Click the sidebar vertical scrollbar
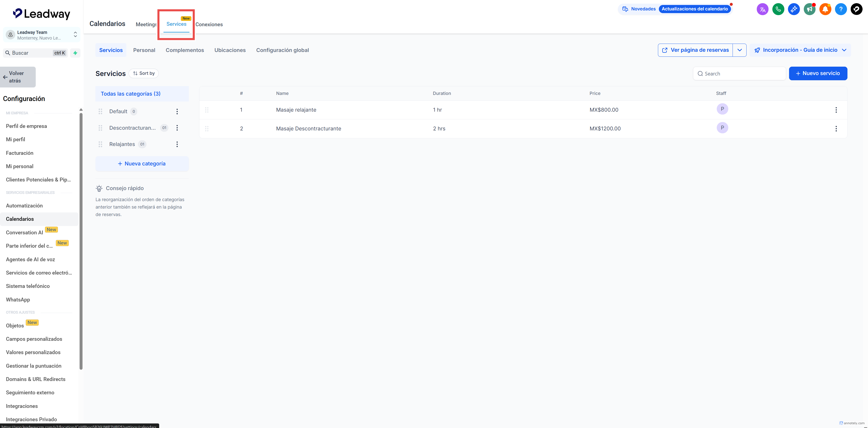This screenshot has height=428, width=868. [81, 240]
